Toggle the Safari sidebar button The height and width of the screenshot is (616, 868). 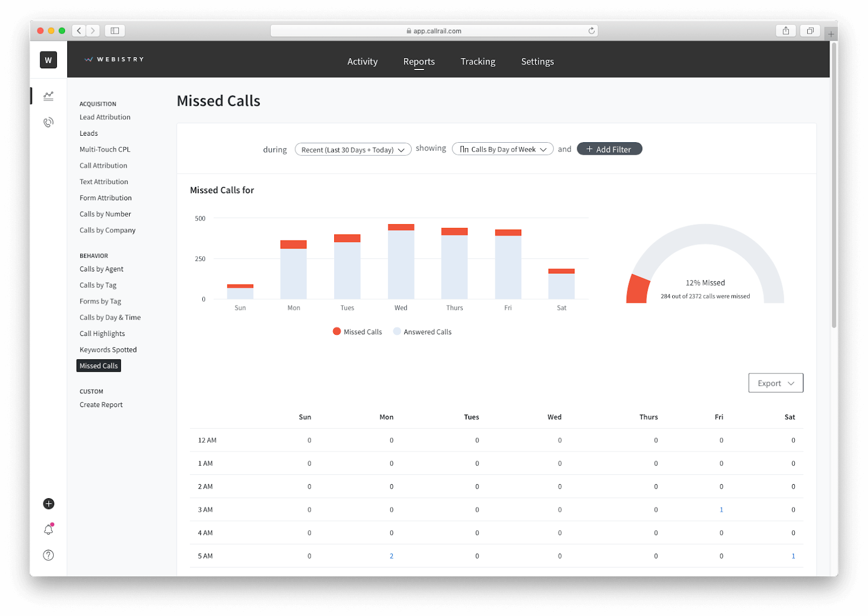click(x=115, y=31)
